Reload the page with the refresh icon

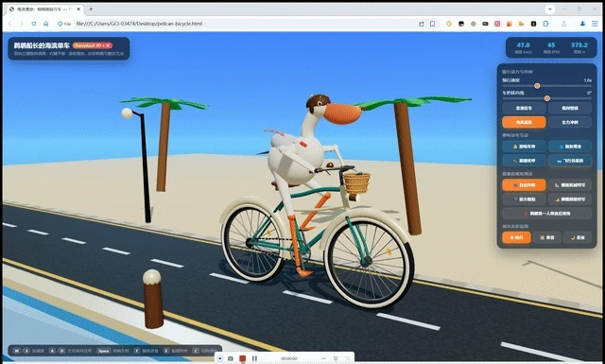(x=34, y=24)
